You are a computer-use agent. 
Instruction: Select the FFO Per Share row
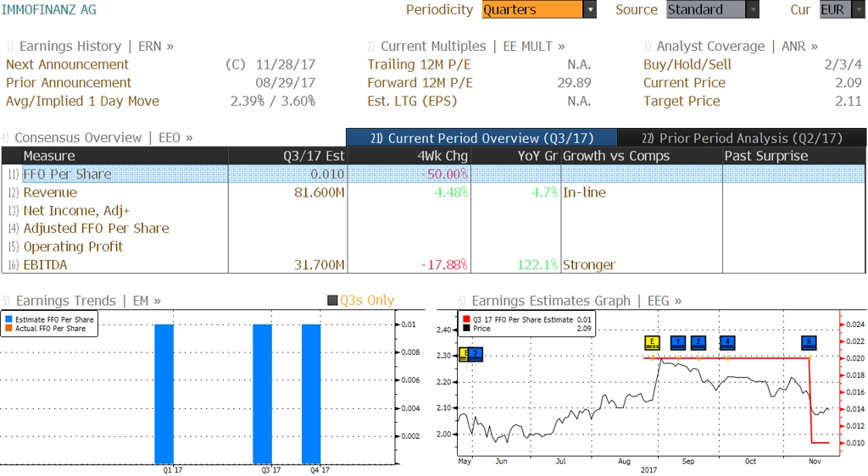pyautogui.click(x=433, y=174)
